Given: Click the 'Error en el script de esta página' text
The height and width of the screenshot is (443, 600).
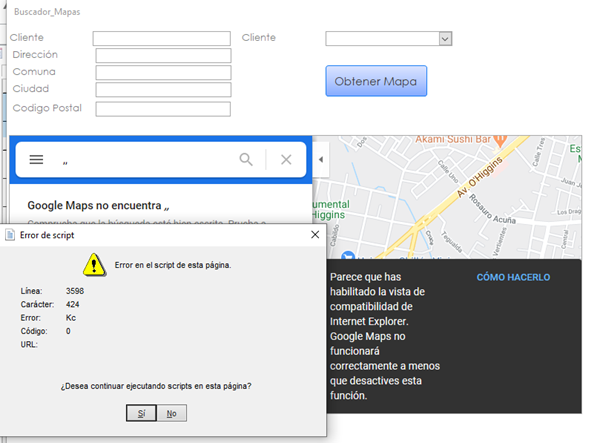Looking at the screenshot, I should (x=173, y=265).
